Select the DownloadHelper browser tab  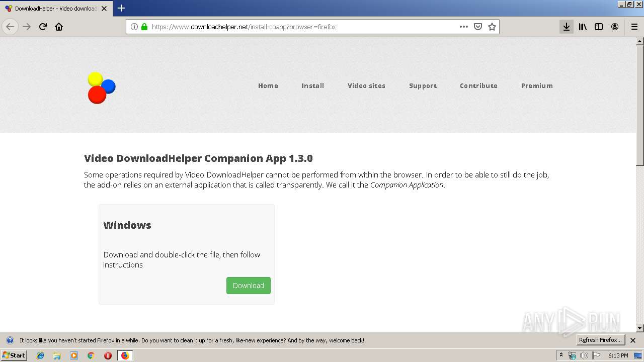click(56, 9)
